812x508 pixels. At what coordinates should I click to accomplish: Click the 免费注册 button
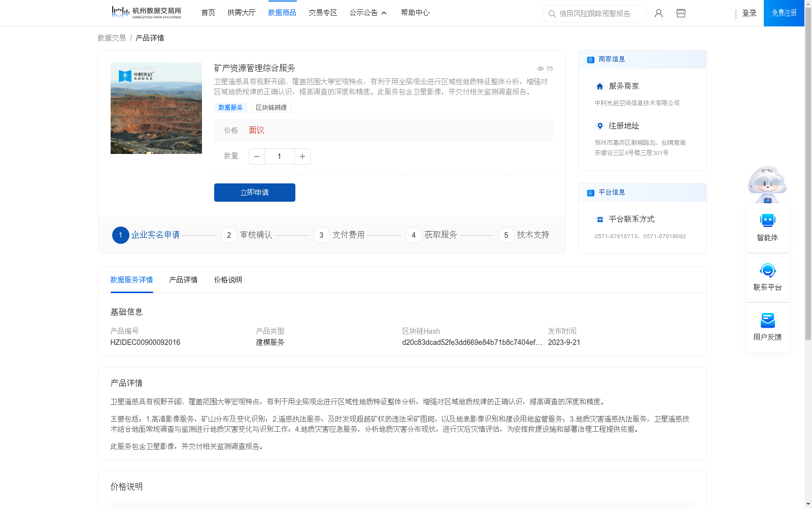(784, 13)
